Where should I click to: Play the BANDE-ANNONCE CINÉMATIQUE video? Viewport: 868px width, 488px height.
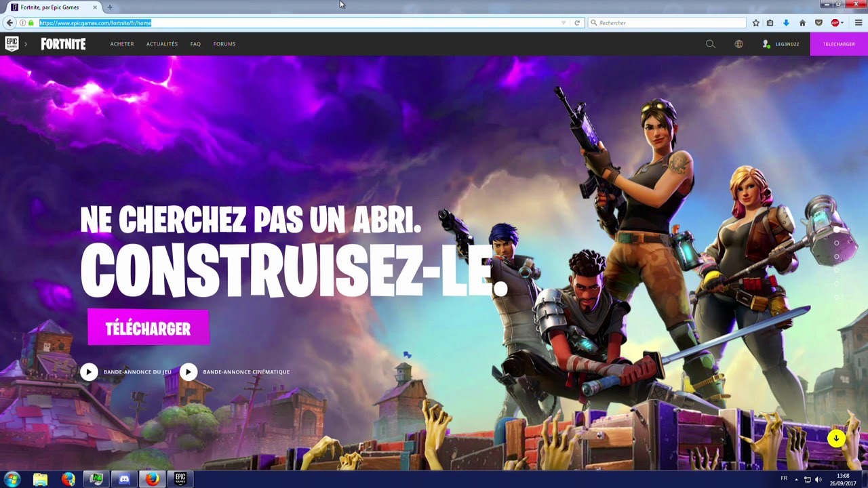coord(189,371)
